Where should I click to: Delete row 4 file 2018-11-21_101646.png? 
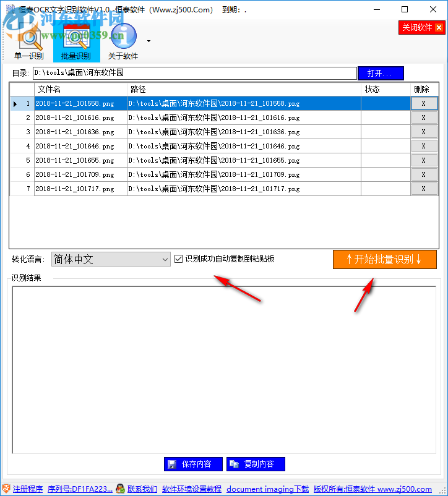(424, 146)
